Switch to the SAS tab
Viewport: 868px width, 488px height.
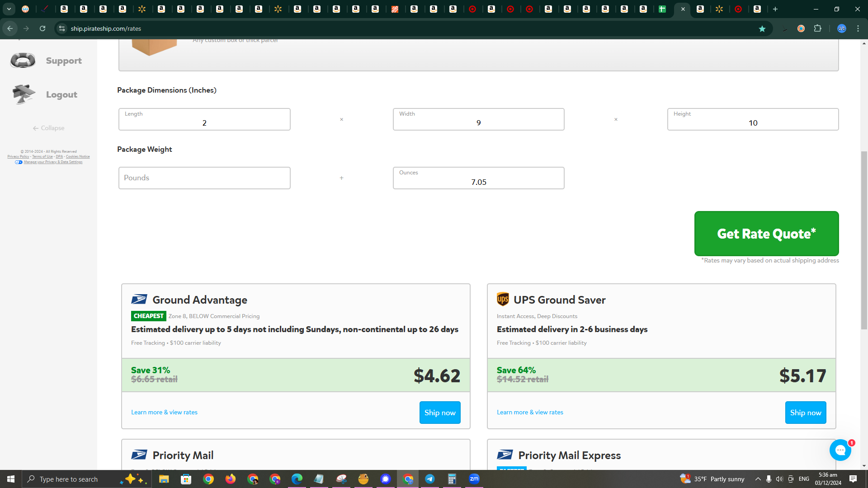(25, 9)
